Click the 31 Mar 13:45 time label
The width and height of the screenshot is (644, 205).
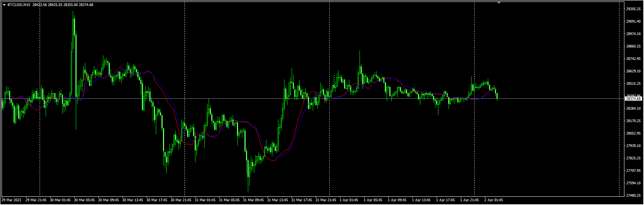277,200
